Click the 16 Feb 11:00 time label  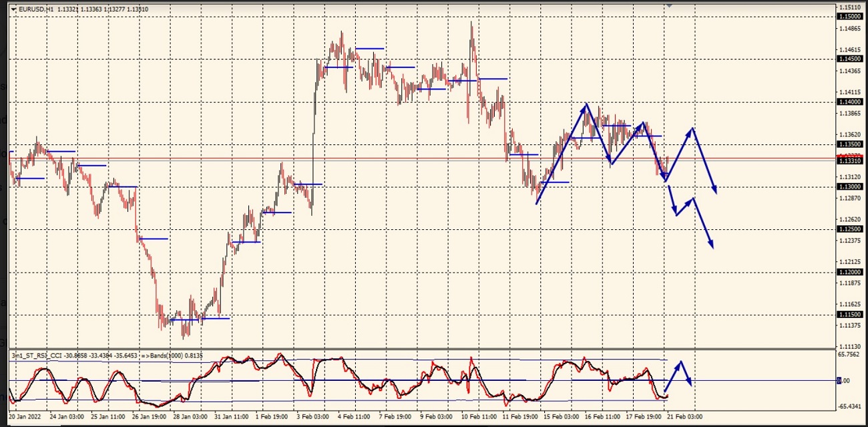pyautogui.click(x=604, y=416)
